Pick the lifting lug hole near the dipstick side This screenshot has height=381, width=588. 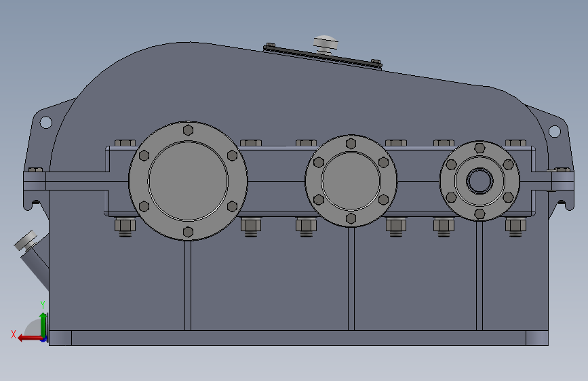pyautogui.click(x=45, y=122)
